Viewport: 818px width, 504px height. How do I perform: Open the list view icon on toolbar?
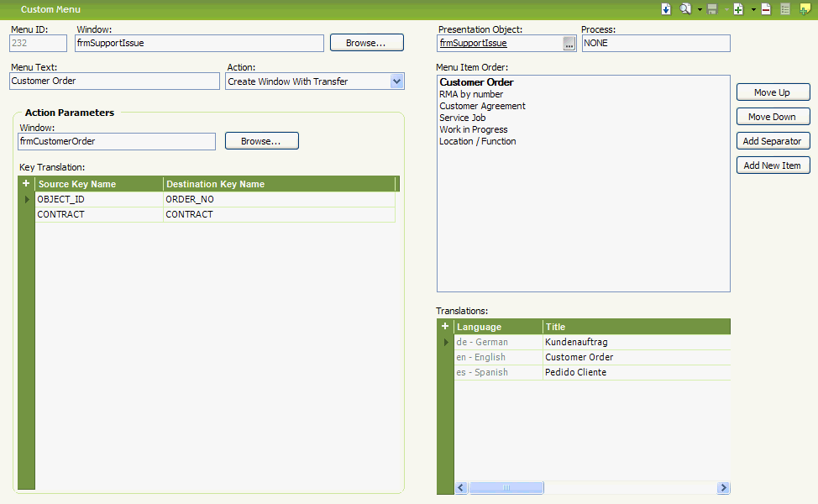click(x=785, y=8)
